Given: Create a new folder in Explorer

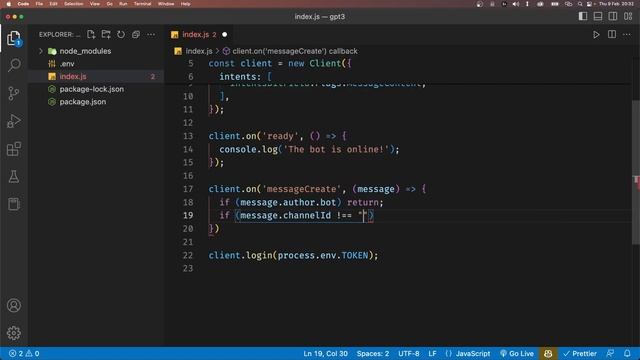Looking at the screenshot, I should 106,35.
